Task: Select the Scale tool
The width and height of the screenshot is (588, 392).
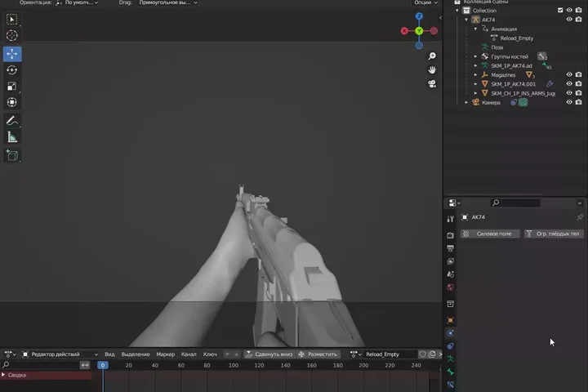Action: [12, 87]
